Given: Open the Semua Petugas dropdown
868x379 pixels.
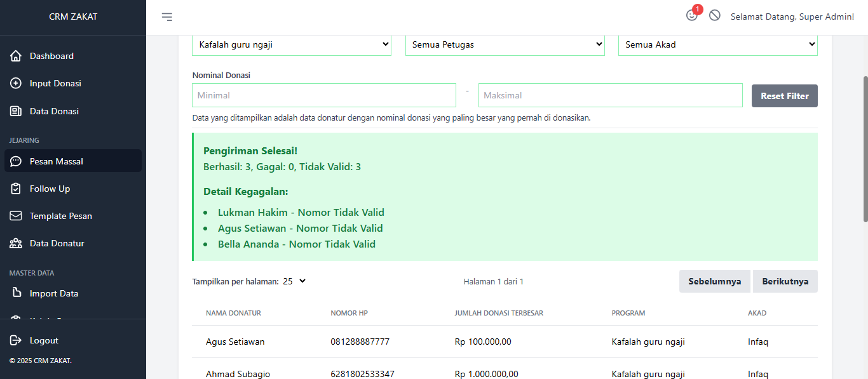Looking at the screenshot, I should [x=505, y=44].
